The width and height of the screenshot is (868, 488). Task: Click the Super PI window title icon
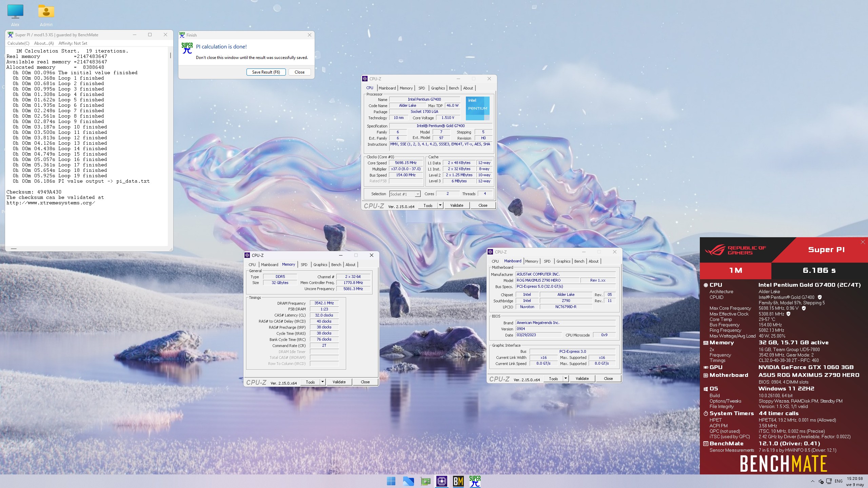pyautogui.click(x=11, y=35)
